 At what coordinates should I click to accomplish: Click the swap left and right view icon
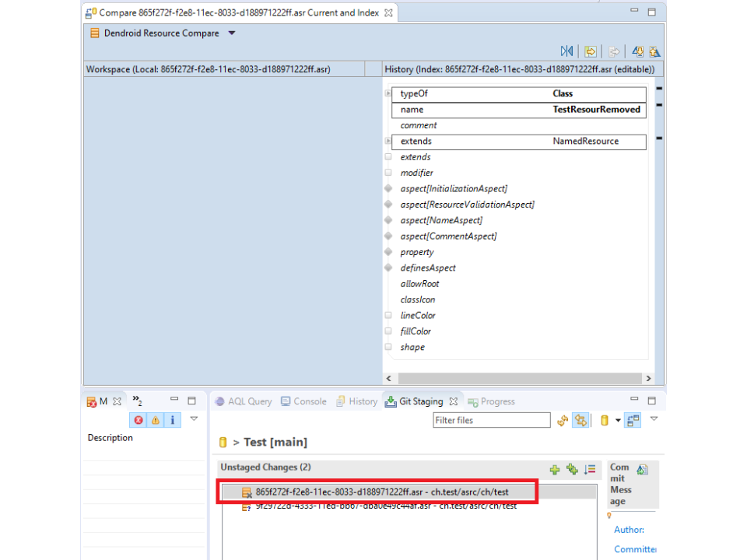pyautogui.click(x=566, y=51)
